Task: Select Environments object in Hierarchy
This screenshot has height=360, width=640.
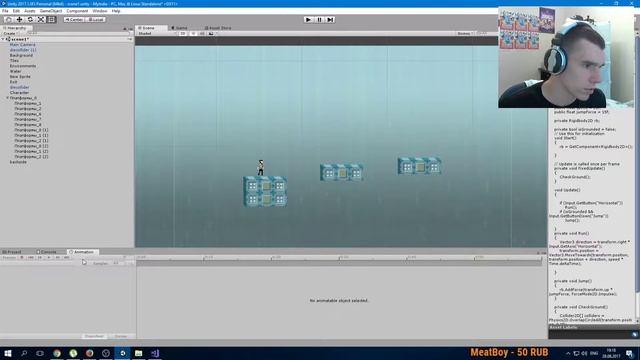Action: pos(23,66)
